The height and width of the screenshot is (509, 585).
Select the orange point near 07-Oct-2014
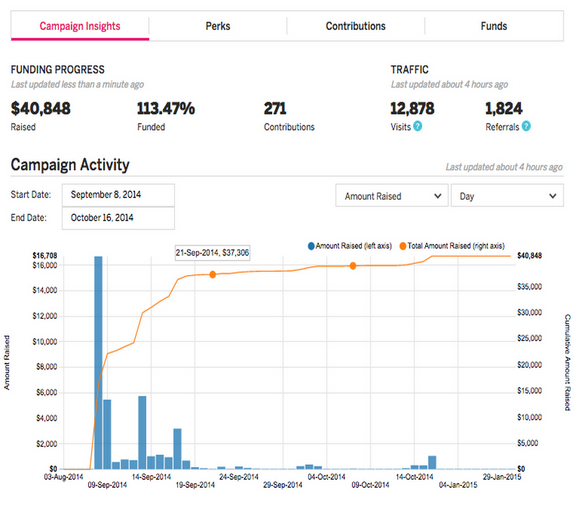tap(353, 266)
